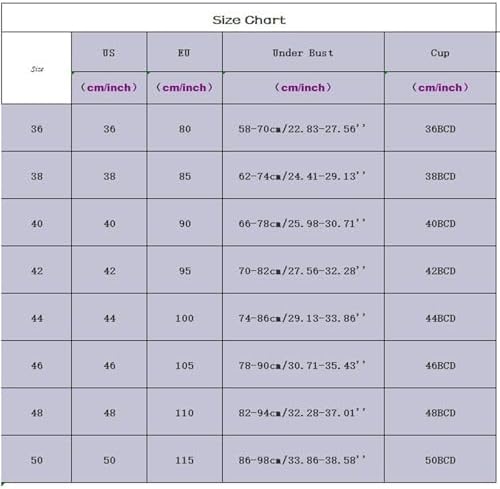Screen dimensions: 500x489
Task: Click the EU size 90 cell
Action: [x=184, y=223]
